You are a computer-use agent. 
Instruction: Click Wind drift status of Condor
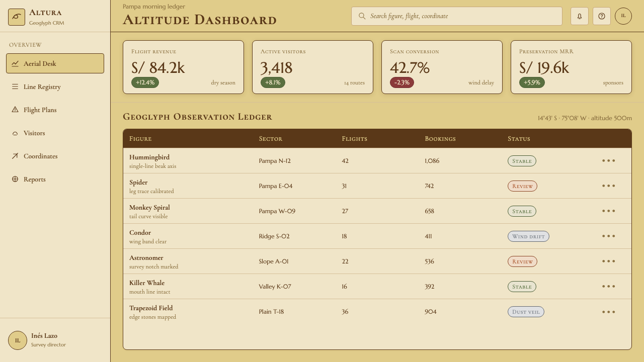click(528, 236)
